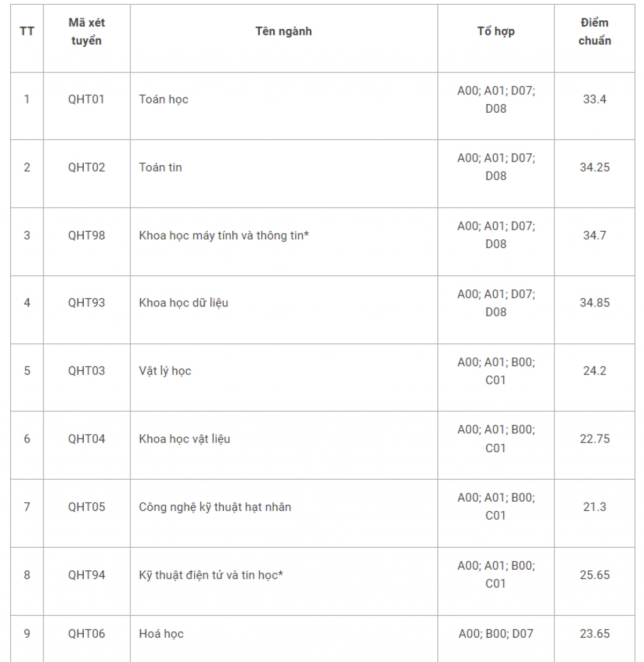Click Công nghệ kỹ thuật hạt nhân
The image size is (644, 662).
(x=215, y=507)
